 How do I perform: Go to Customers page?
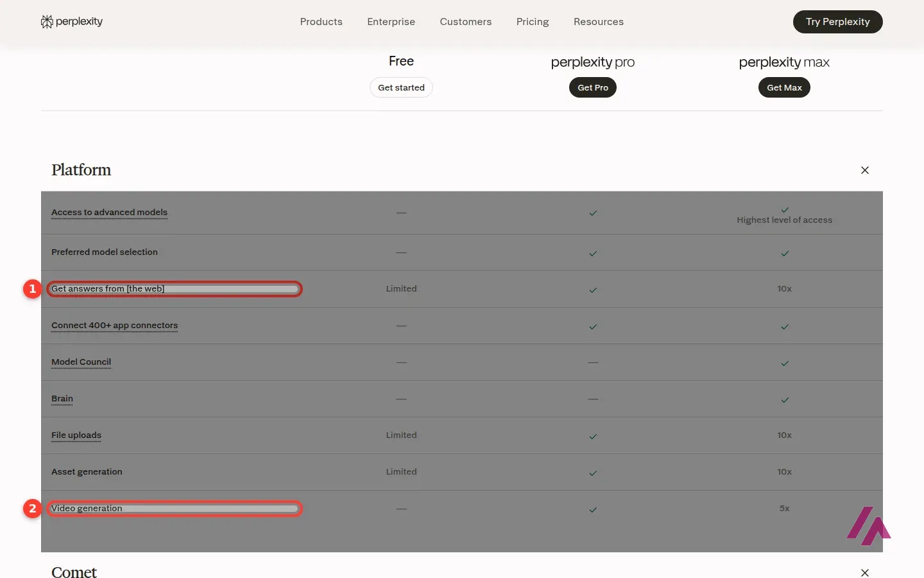[465, 22]
